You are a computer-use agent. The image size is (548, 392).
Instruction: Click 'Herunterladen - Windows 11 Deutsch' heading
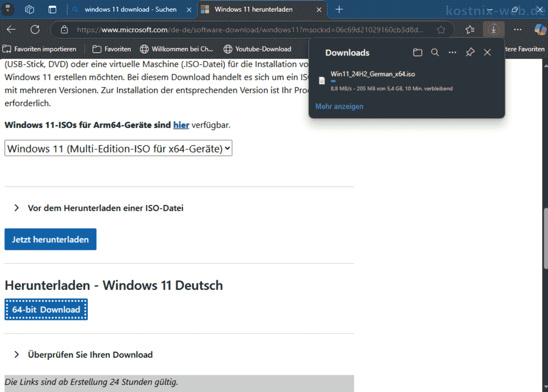point(113,286)
